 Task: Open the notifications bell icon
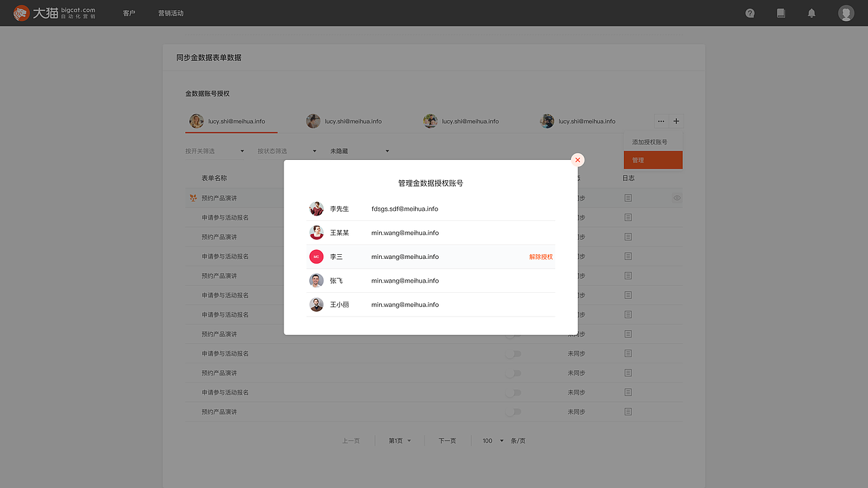(x=811, y=13)
